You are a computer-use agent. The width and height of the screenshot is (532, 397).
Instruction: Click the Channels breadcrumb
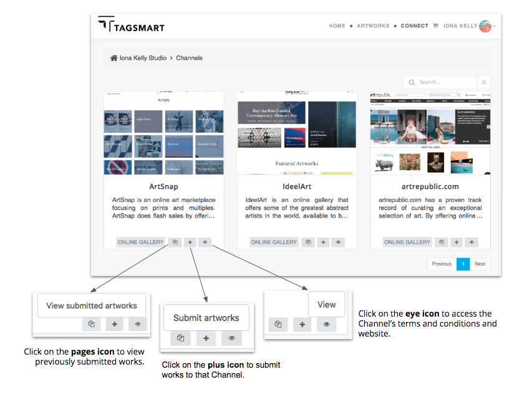coord(189,58)
